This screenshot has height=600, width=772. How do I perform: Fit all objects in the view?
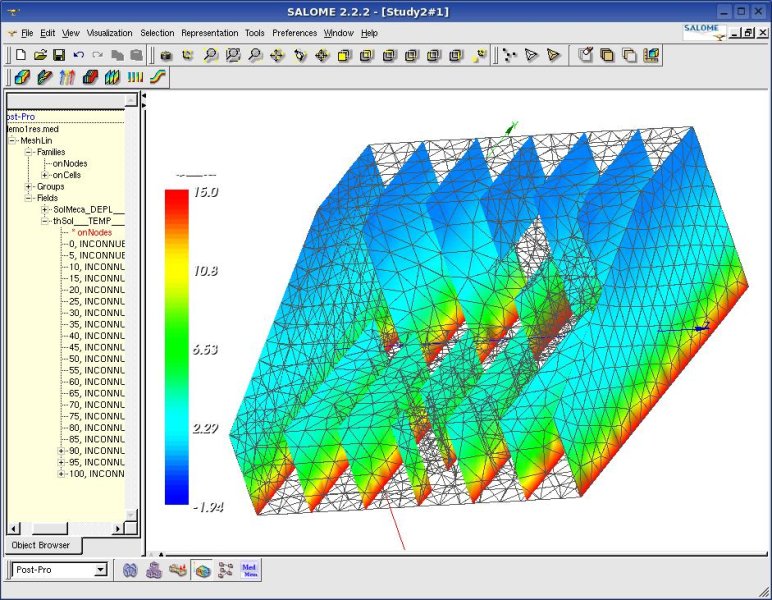pos(210,55)
